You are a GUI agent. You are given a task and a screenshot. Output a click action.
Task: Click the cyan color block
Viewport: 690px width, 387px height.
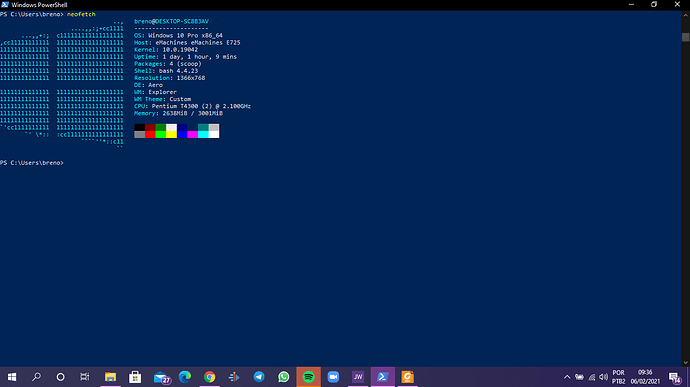tap(203, 134)
